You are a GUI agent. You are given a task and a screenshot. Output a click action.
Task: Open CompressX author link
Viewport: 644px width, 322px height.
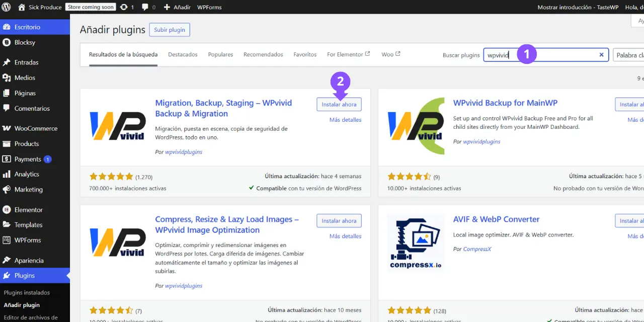(x=477, y=249)
